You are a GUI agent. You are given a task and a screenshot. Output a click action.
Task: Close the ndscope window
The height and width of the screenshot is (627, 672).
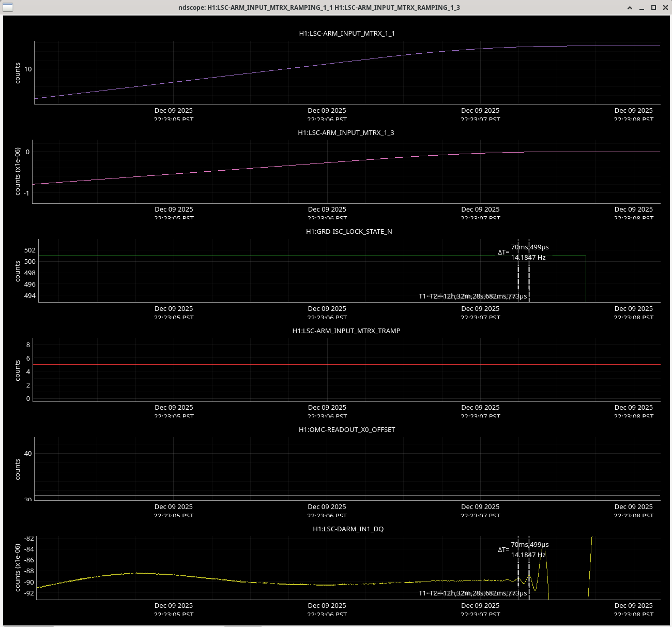(x=665, y=7)
